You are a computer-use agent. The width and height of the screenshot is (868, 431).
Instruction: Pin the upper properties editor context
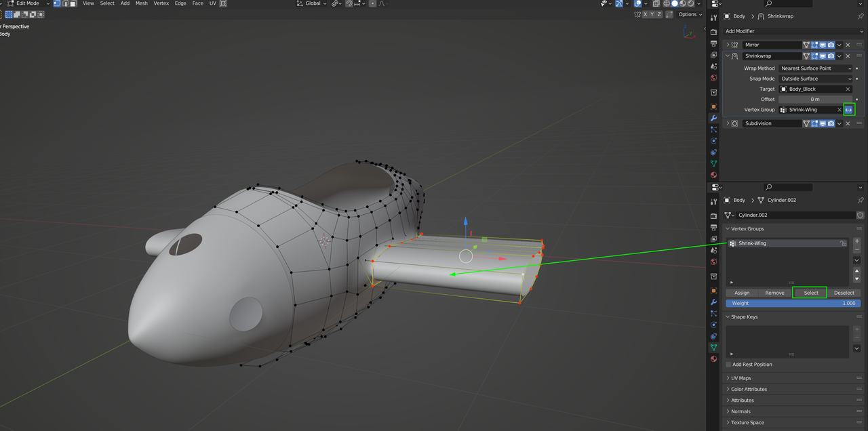[x=861, y=16]
